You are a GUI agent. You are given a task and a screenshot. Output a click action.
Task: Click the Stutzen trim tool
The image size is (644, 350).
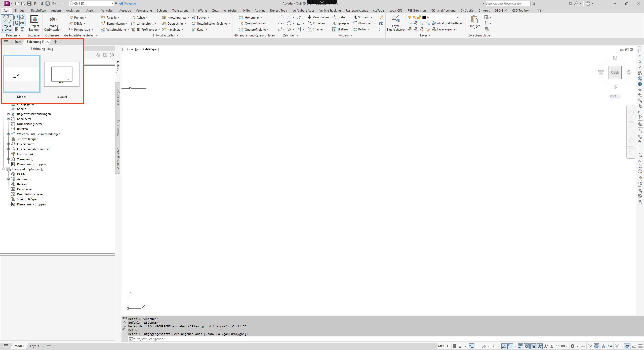[x=360, y=17]
